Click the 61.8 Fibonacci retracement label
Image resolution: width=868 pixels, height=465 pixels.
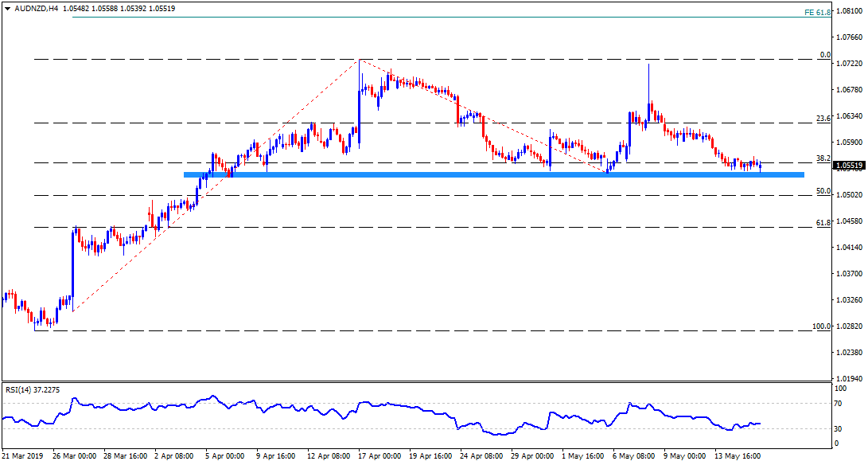(823, 223)
